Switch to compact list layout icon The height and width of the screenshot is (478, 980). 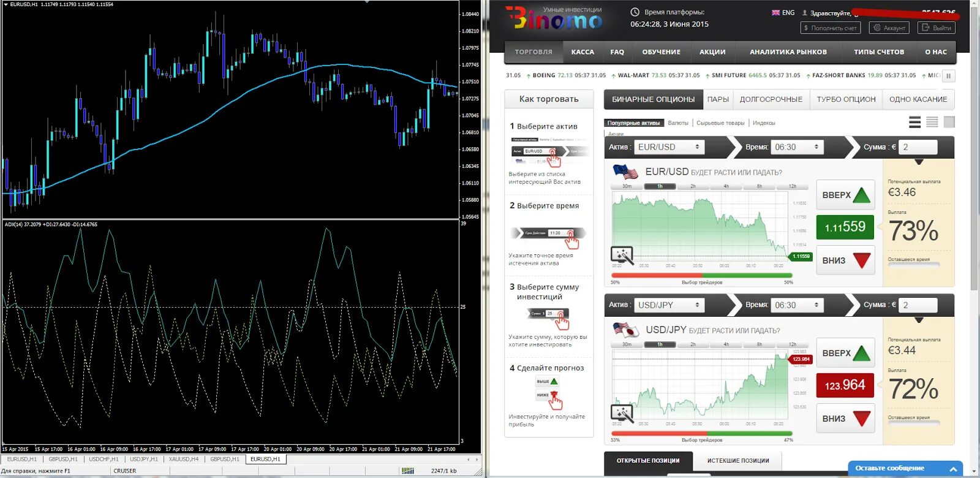pyautogui.click(x=932, y=122)
